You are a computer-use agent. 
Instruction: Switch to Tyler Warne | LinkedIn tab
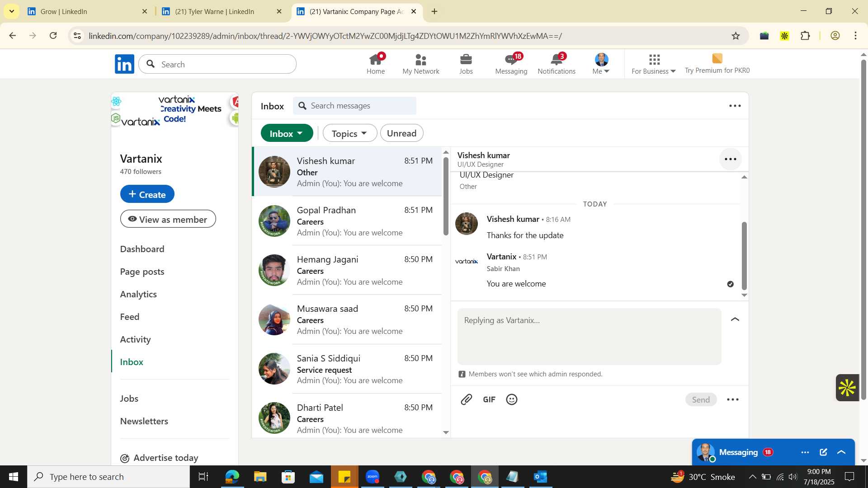coord(222,11)
